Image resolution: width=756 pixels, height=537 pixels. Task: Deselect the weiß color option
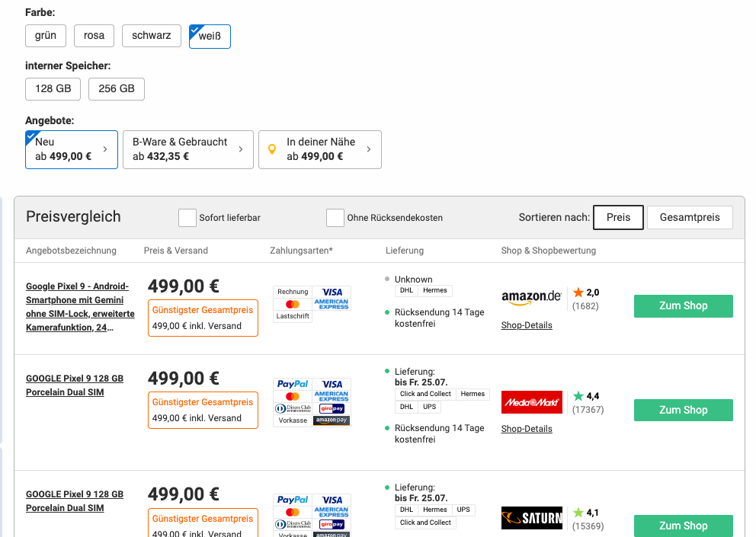(210, 36)
